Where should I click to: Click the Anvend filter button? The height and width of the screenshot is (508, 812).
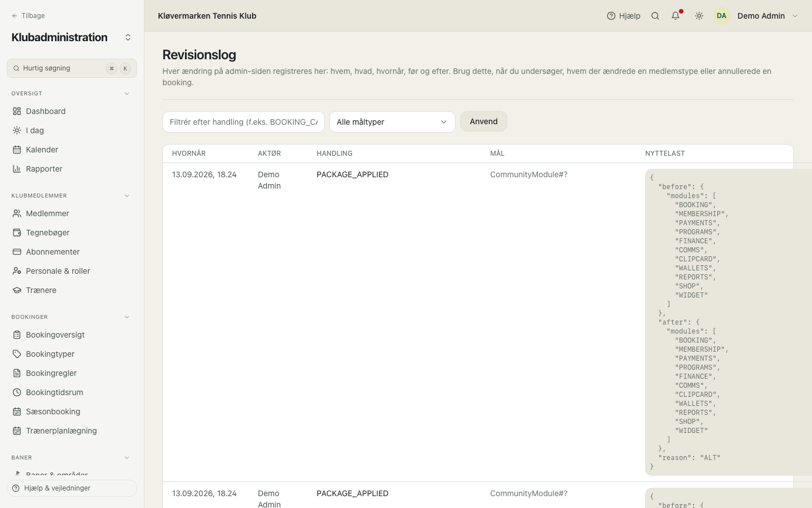pyautogui.click(x=484, y=121)
